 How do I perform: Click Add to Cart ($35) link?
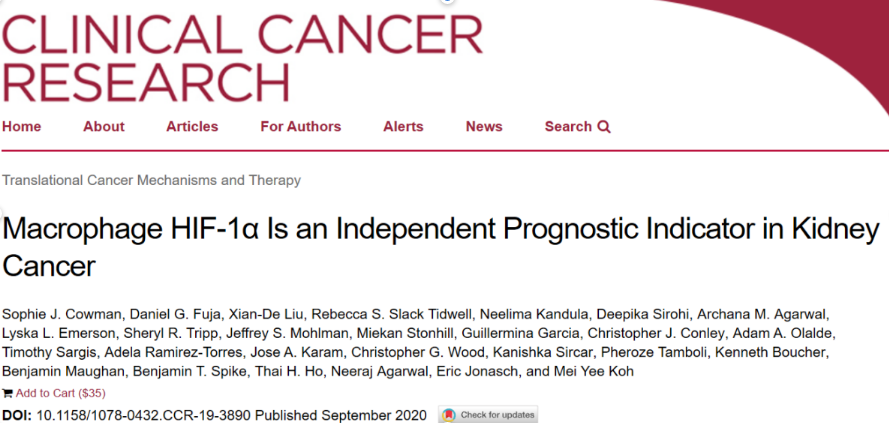(61, 393)
